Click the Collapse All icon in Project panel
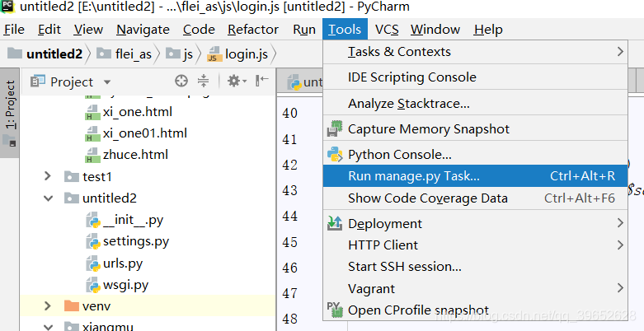This screenshot has height=331, width=644. [204, 82]
